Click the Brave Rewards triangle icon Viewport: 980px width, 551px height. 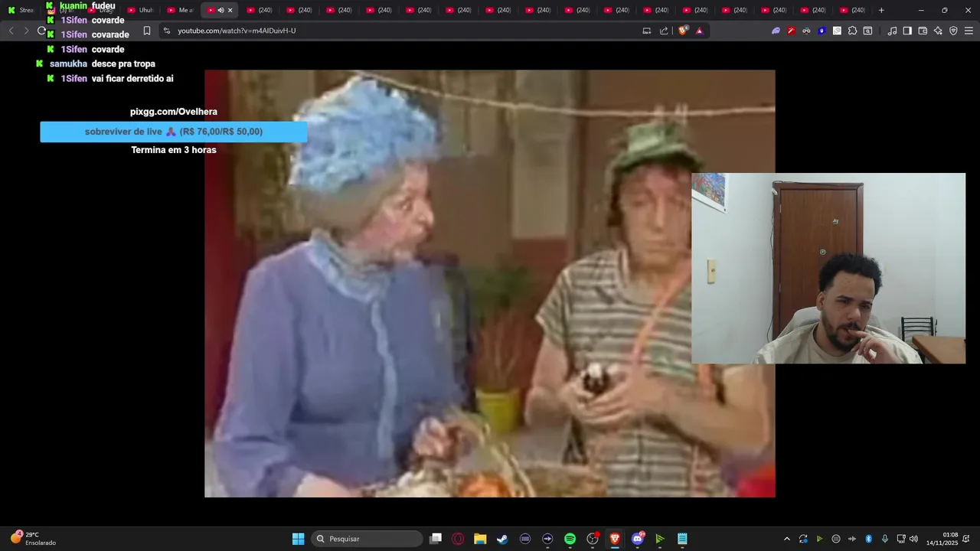pyautogui.click(x=699, y=31)
